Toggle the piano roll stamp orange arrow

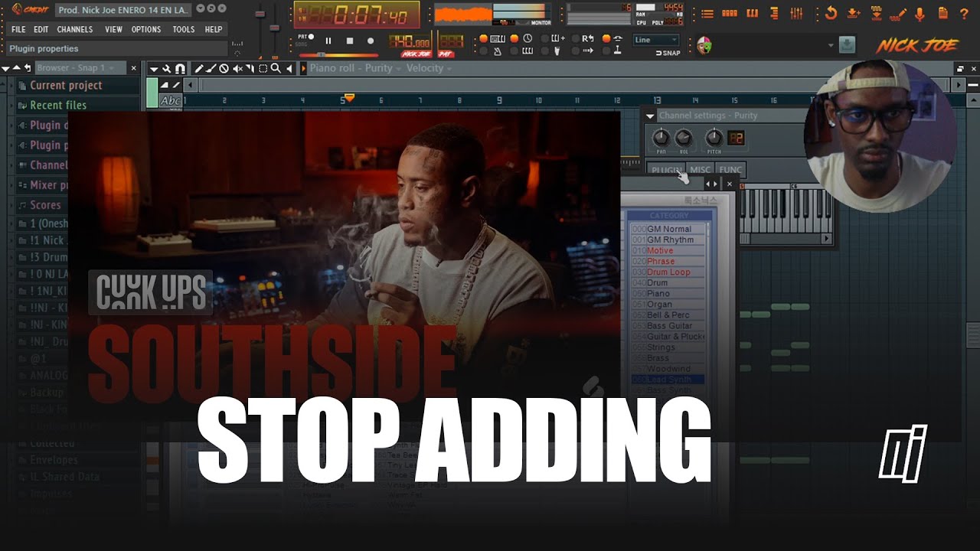tap(303, 69)
